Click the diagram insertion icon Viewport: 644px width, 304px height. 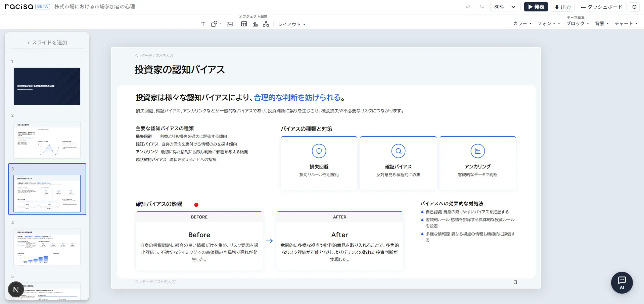click(x=266, y=24)
